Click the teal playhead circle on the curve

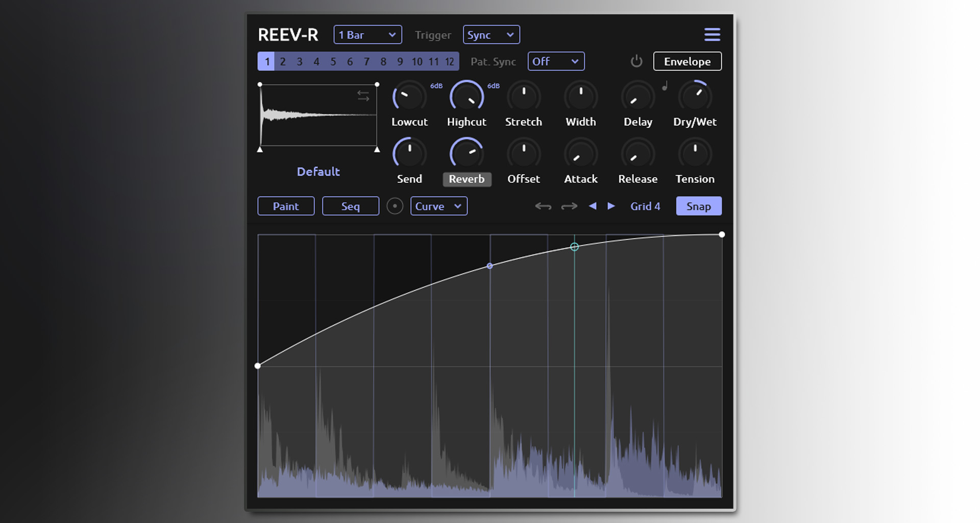[x=574, y=247]
